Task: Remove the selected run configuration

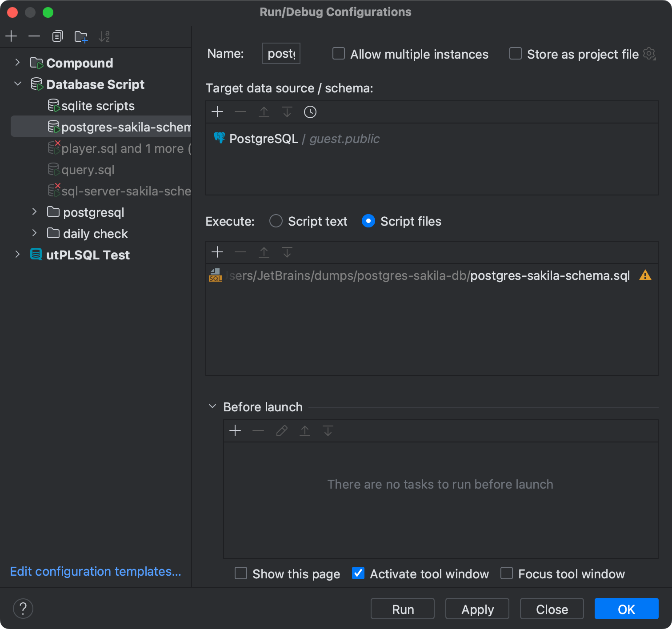Action: point(34,36)
